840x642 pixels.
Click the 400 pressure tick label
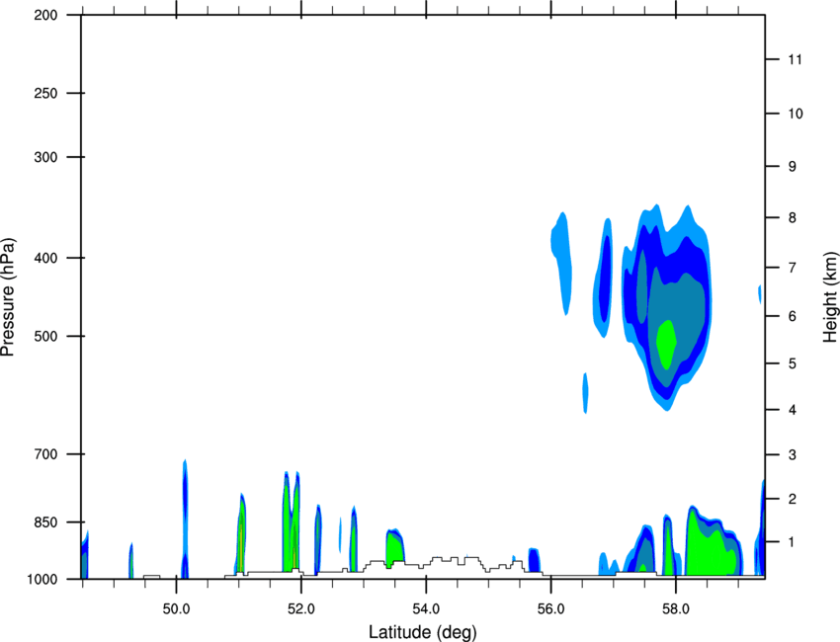[45, 258]
